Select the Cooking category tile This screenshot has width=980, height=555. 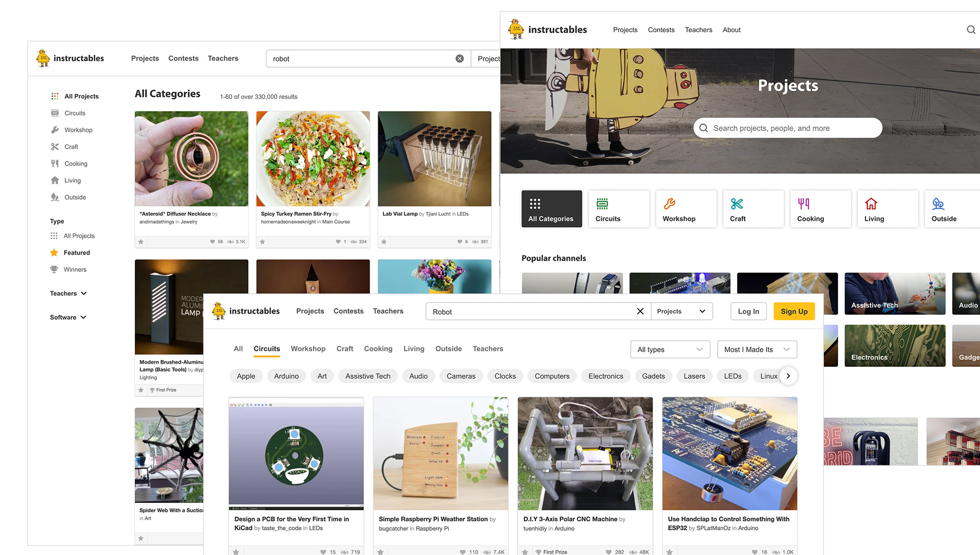click(820, 209)
